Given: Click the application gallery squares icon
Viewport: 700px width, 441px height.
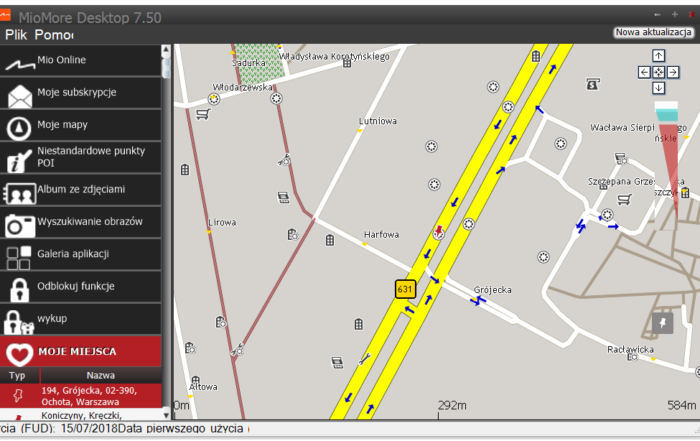Looking at the screenshot, I should (x=19, y=258).
